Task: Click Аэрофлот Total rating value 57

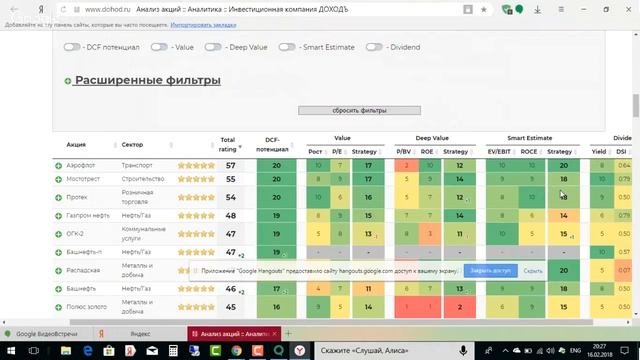Action: pyautogui.click(x=231, y=166)
